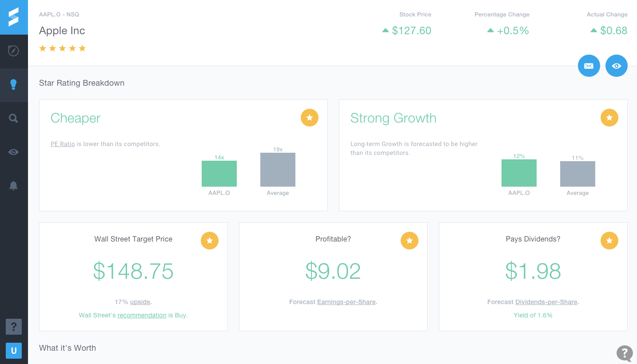Click the Wall Street Target Price title
The width and height of the screenshot is (637, 364).
[x=133, y=239]
